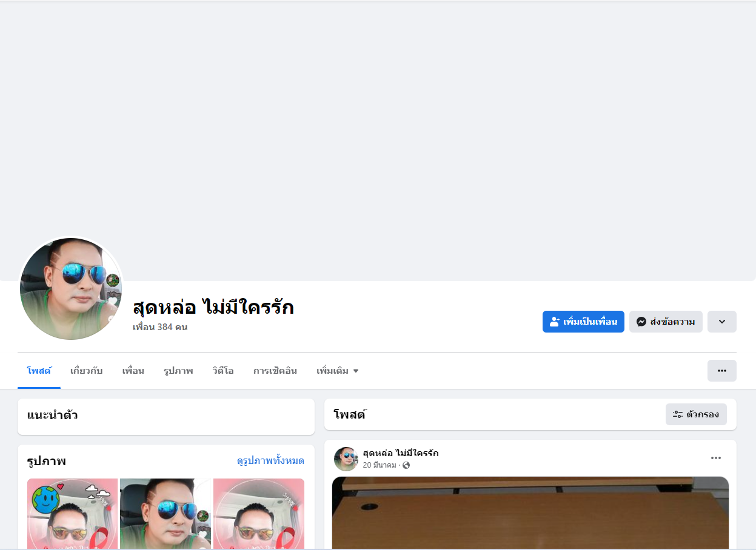756x550 pixels.
Task: Select the โพสต์ tab
Action: [39, 371]
